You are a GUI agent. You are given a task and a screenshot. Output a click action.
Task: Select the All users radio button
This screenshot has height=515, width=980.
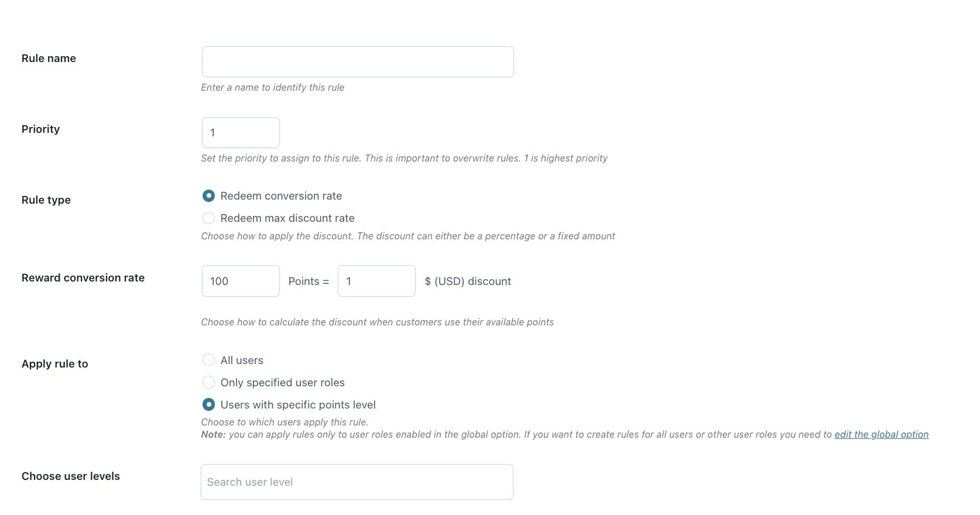pyautogui.click(x=208, y=360)
